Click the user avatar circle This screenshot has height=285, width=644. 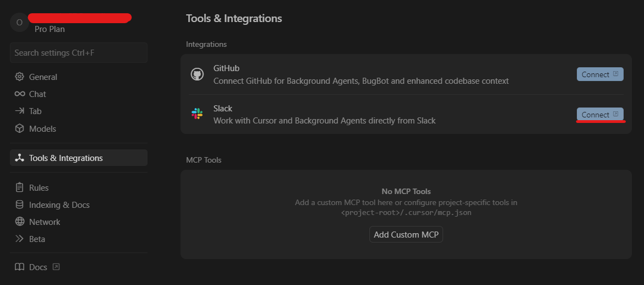coord(19,23)
